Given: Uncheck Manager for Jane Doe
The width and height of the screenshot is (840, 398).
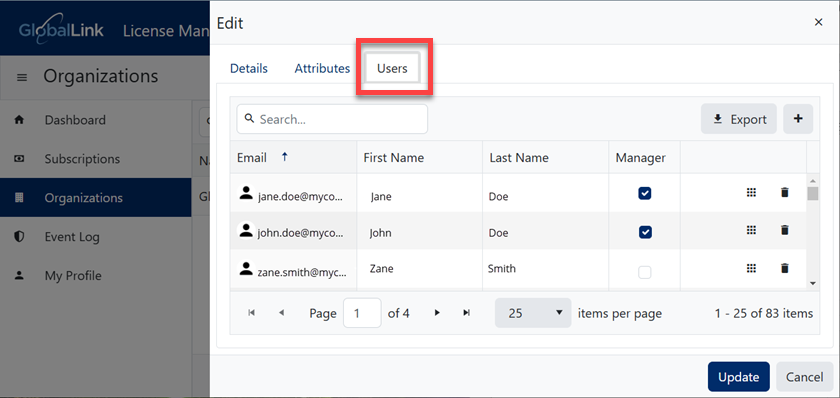Looking at the screenshot, I should pyautogui.click(x=644, y=193).
